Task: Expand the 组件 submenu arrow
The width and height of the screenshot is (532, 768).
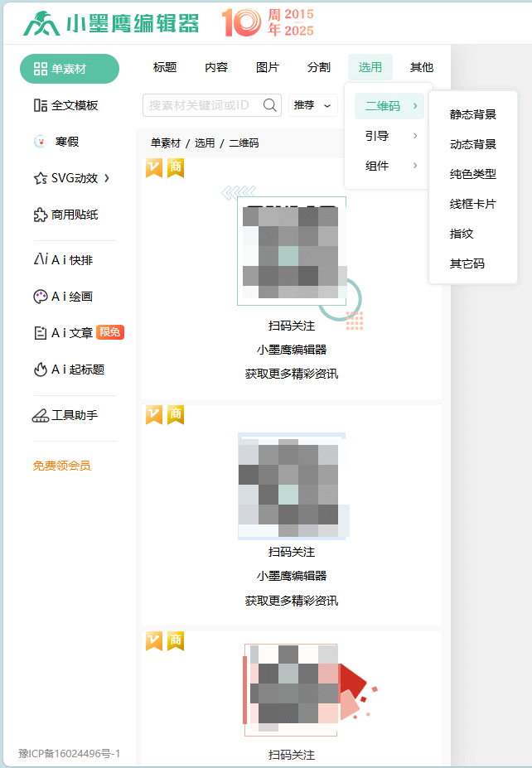Action: click(x=415, y=166)
